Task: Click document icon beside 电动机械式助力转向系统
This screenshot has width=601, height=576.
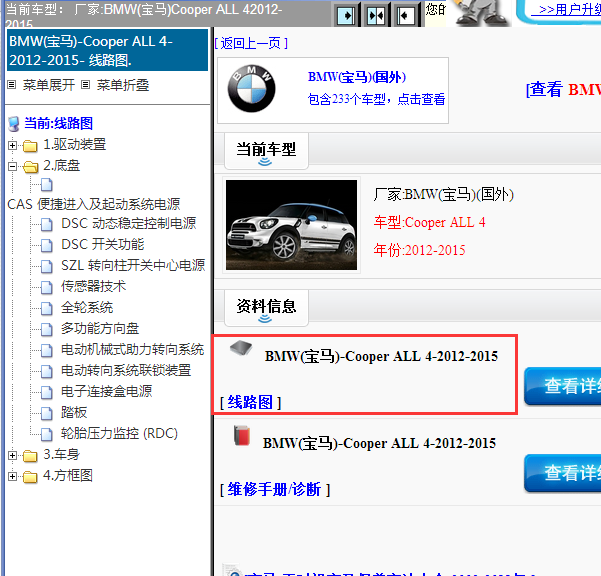Action: pos(47,351)
